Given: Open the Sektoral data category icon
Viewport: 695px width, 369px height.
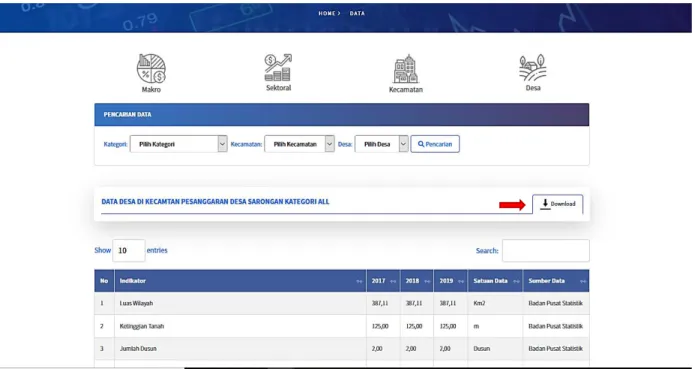Looking at the screenshot, I should (x=278, y=67).
